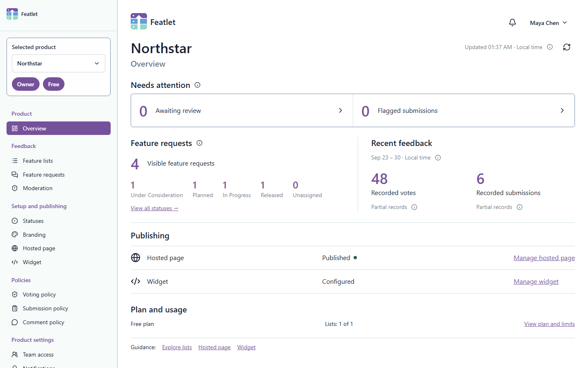The height and width of the screenshot is (368, 588).
Task: Navigate to Moderation
Action: click(x=58, y=188)
